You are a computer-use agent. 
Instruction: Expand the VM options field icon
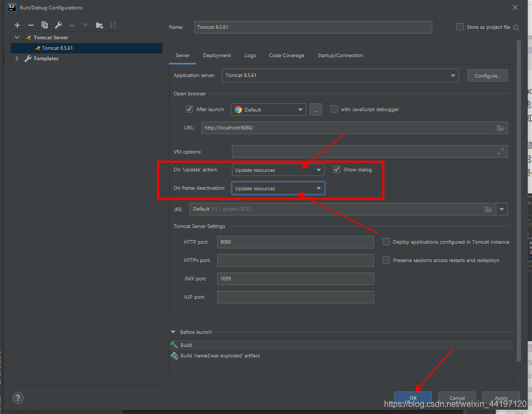(501, 151)
